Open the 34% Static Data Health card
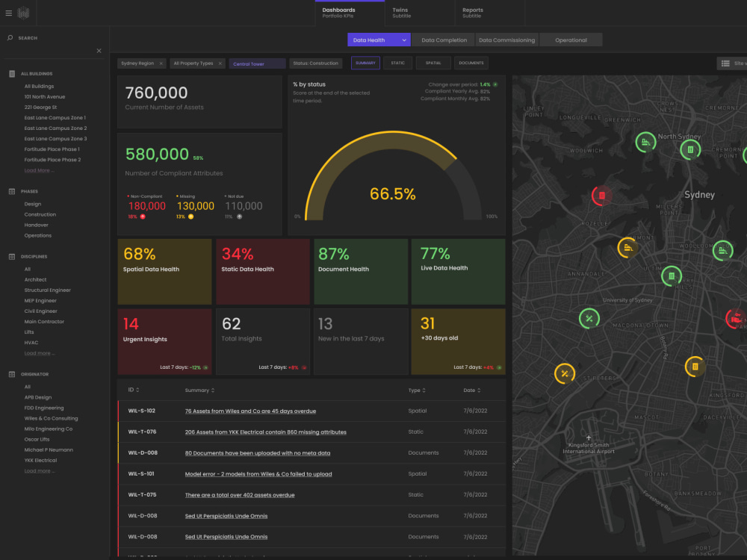 263,272
